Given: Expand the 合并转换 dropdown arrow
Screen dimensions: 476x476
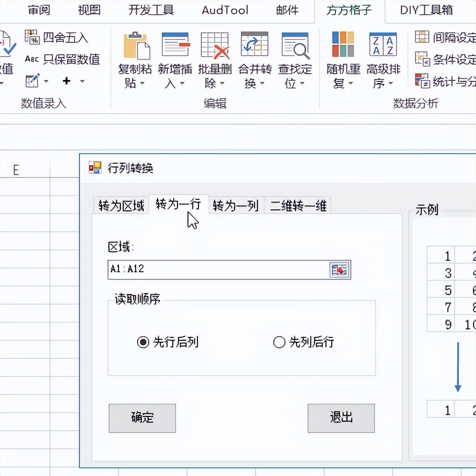Looking at the screenshot, I should pos(262,83).
